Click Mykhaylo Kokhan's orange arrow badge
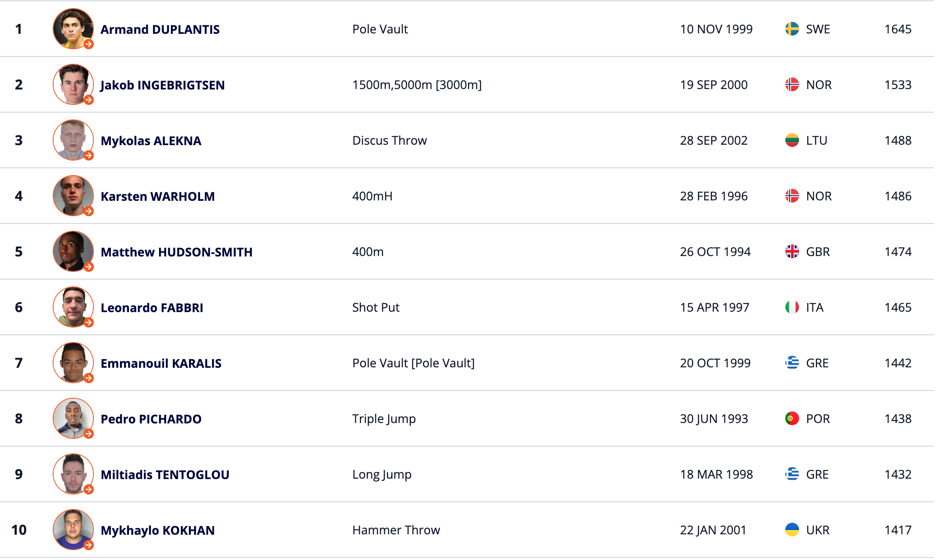Viewport: 940px width, 560px height. coord(89,545)
